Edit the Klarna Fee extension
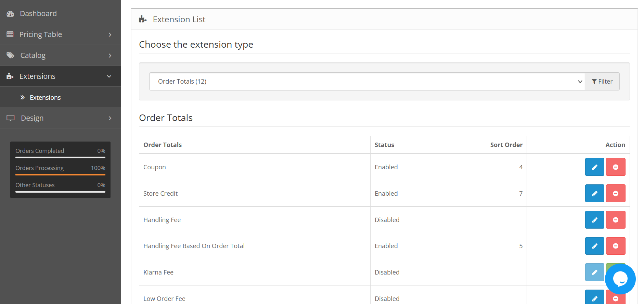The image size is (644, 304). pyautogui.click(x=594, y=272)
